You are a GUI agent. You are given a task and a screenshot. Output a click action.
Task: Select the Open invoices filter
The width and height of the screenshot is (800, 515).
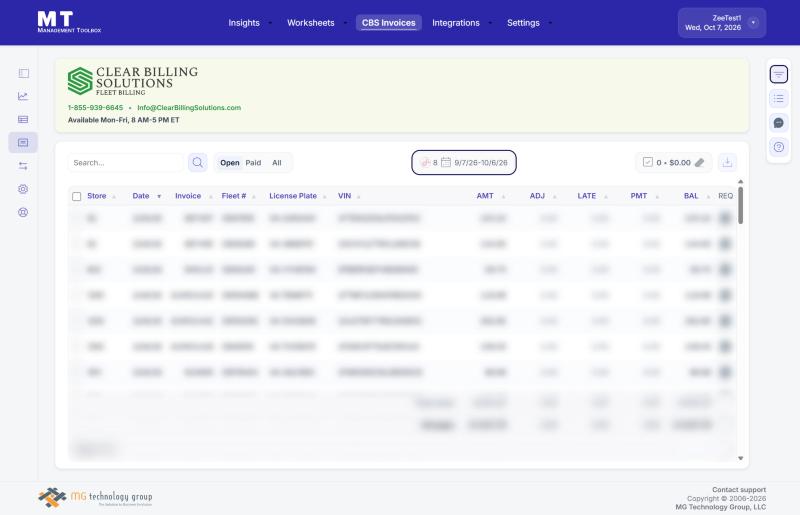pyautogui.click(x=230, y=163)
